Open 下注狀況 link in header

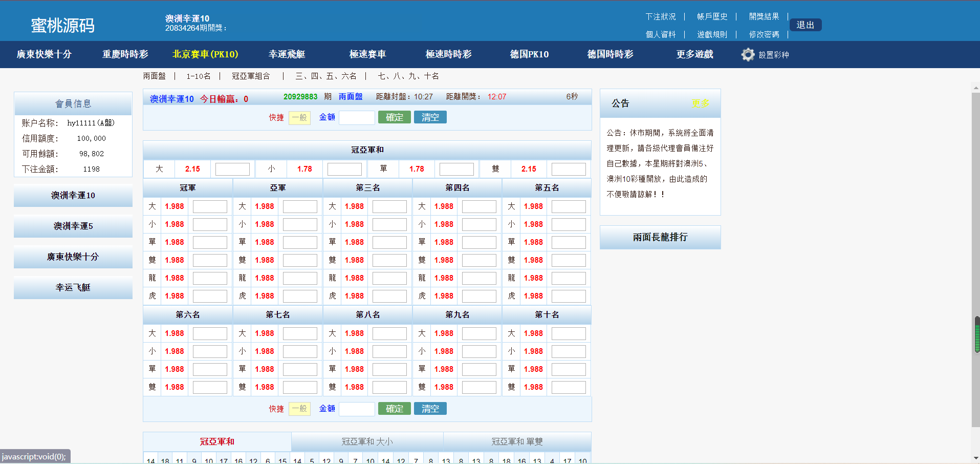[x=660, y=17]
